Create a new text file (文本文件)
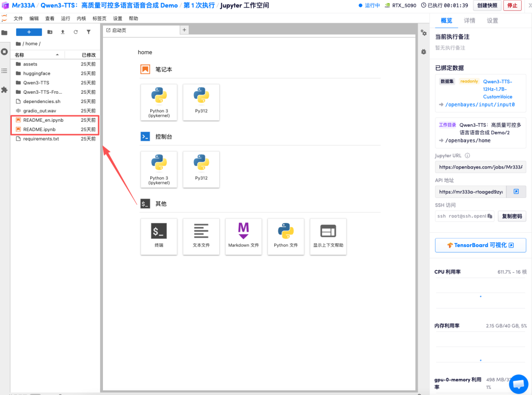This screenshot has height=395, width=532. (201, 236)
